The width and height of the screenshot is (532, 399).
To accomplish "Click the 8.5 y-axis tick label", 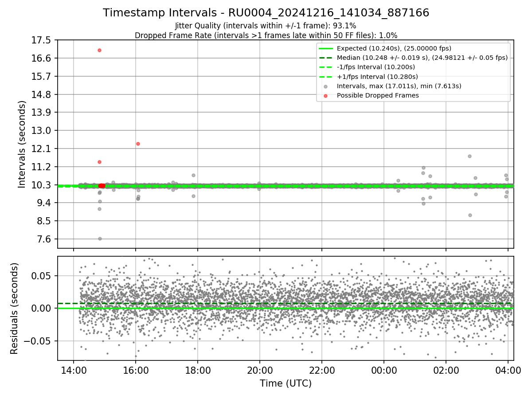I will point(44,221).
